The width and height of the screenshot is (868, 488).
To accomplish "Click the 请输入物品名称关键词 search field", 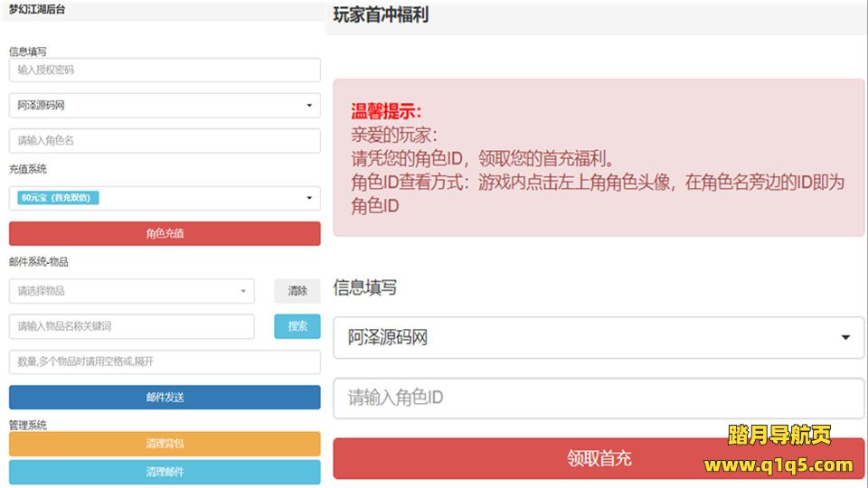I will pos(132,326).
